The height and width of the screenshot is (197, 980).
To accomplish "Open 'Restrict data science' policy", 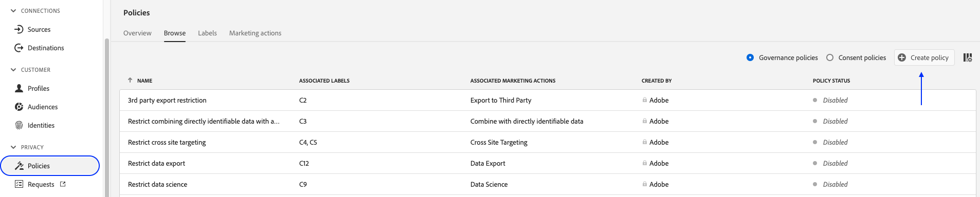I will coord(157,184).
